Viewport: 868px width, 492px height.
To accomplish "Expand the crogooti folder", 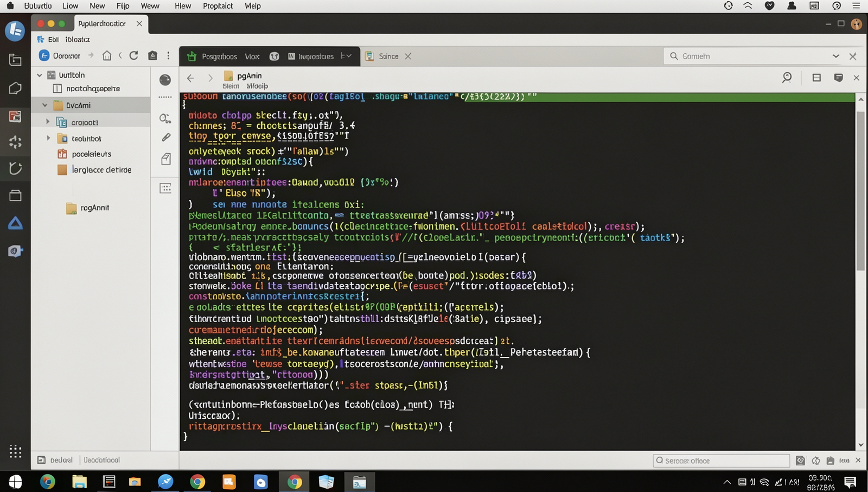I will (x=48, y=122).
